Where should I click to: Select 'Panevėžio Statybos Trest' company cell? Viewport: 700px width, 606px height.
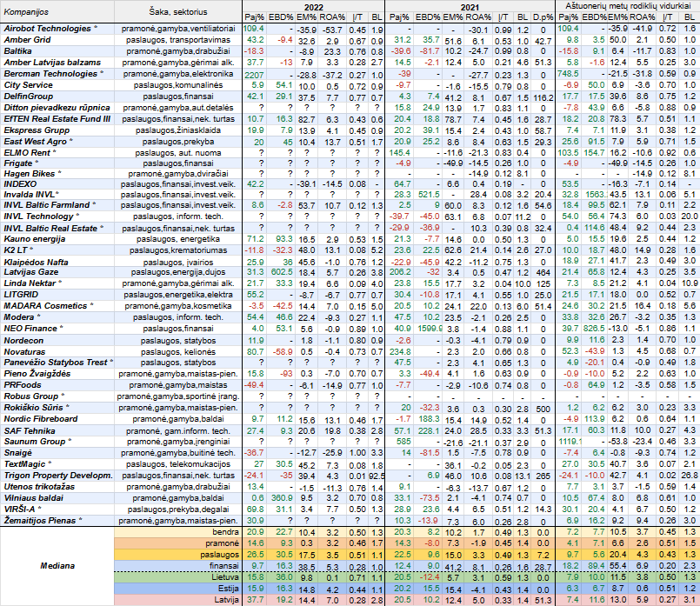click(x=57, y=363)
